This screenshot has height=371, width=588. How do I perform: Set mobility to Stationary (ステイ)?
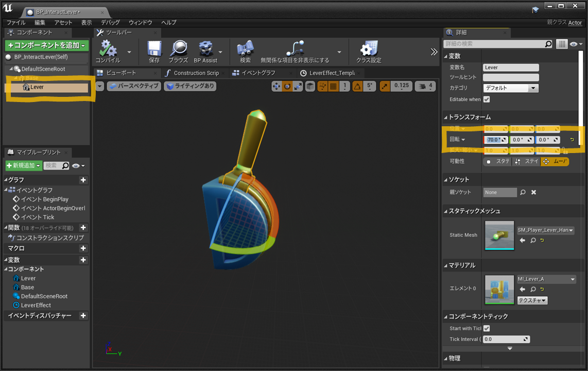coord(527,161)
